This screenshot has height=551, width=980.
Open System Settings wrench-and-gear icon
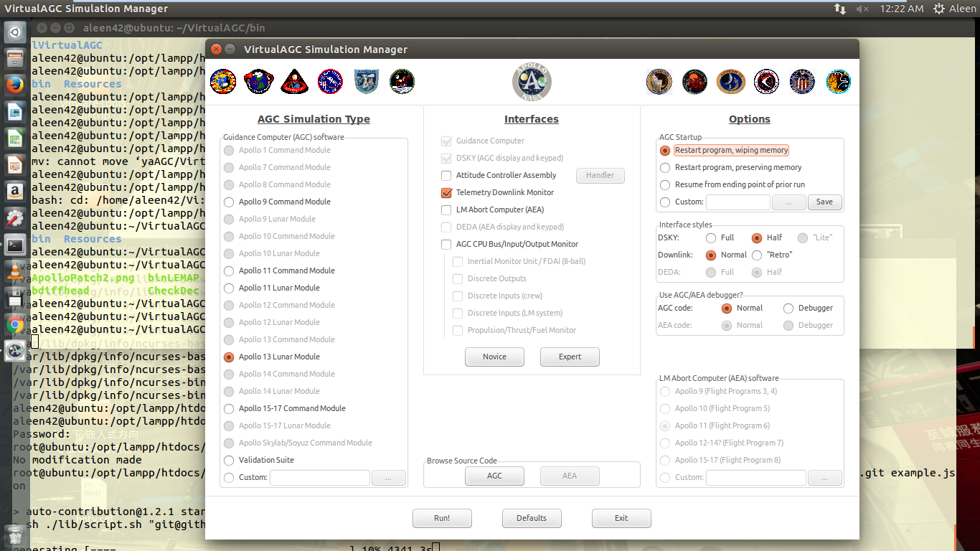pyautogui.click(x=15, y=218)
